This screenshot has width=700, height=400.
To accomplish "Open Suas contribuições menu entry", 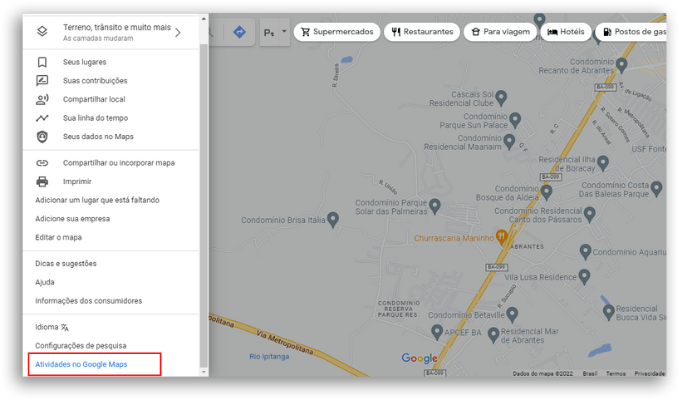I will point(95,81).
